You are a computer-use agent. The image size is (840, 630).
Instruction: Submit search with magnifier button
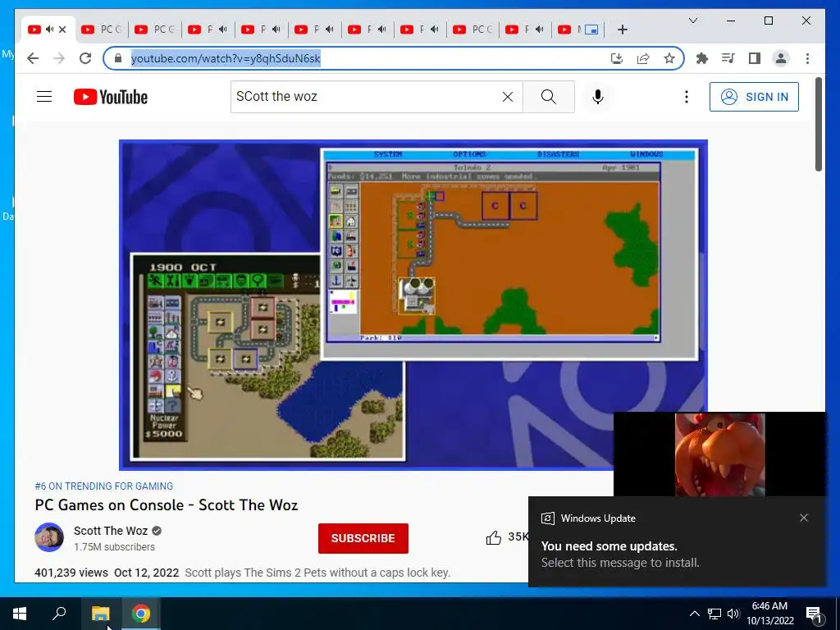tap(549, 97)
